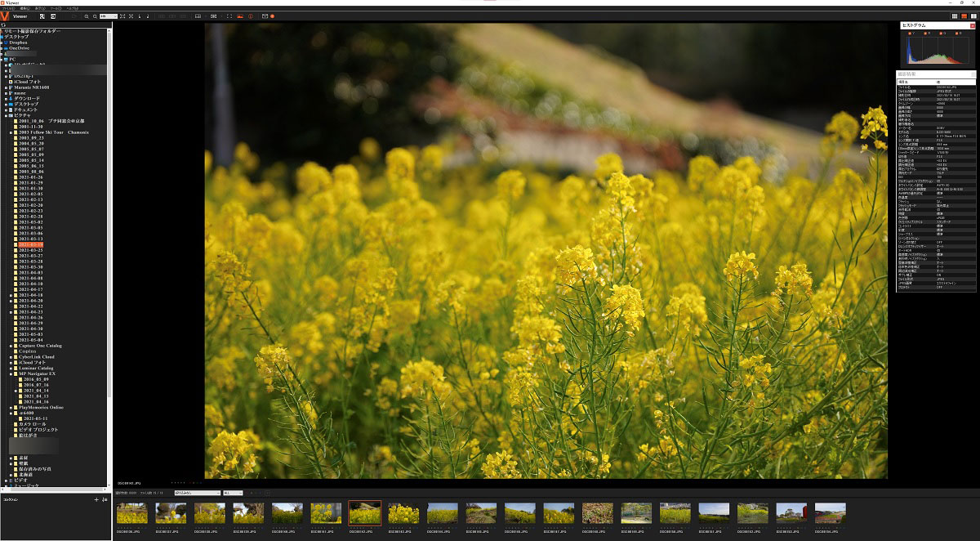980x541 pixels.
Task: Expand the 2021-04-23 folder
Action: (11, 312)
